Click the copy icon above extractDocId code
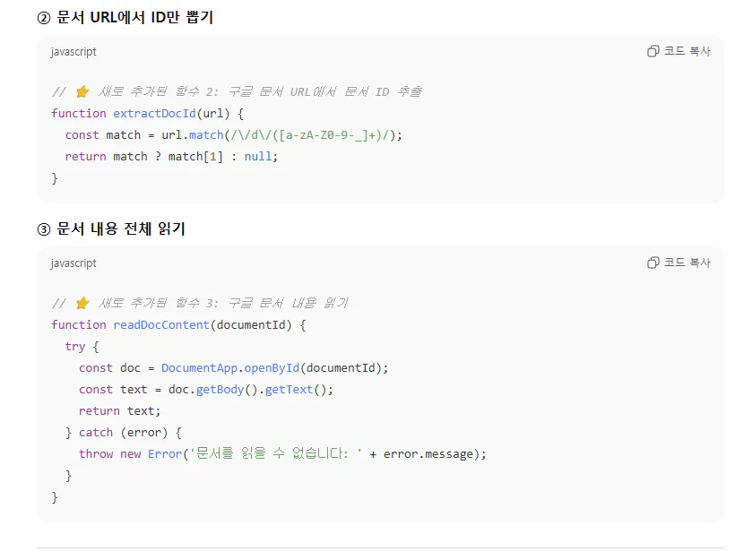Viewport: 752px width, 560px height. tap(653, 51)
